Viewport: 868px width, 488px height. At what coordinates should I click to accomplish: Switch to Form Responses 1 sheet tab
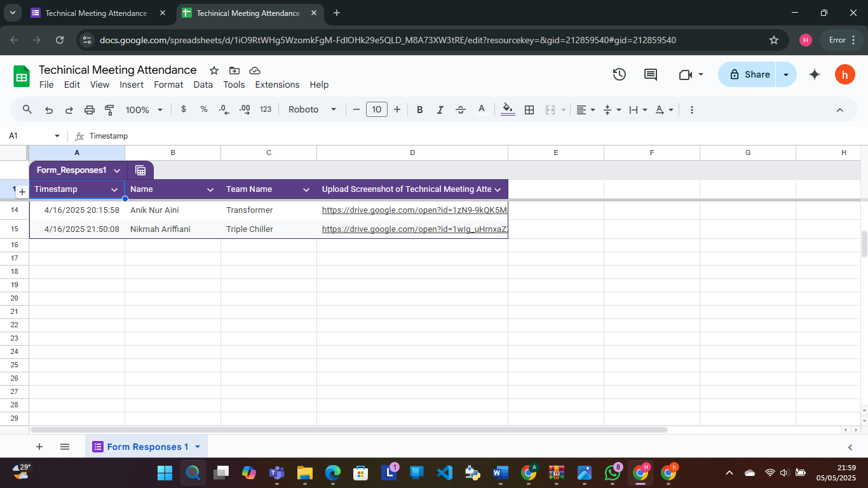pyautogui.click(x=147, y=447)
